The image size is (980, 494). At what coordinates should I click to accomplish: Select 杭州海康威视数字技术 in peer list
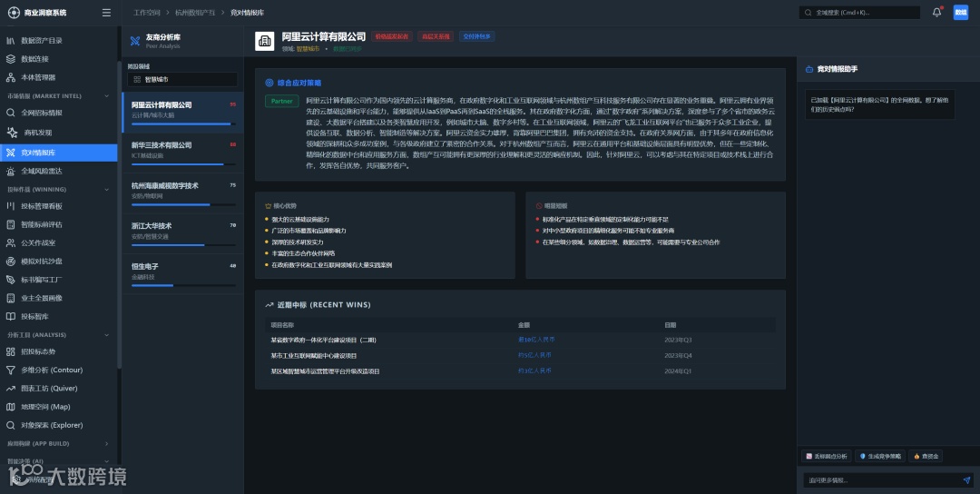[182, 193]
